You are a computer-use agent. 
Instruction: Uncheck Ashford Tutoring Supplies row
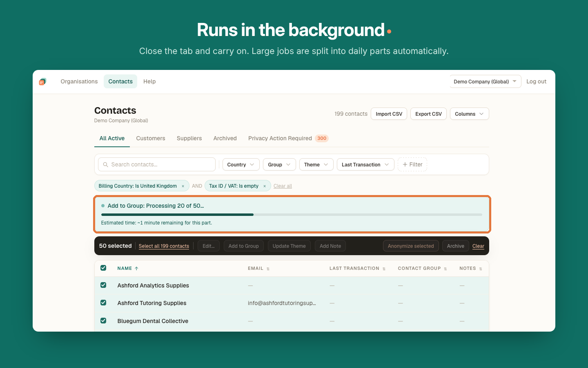coord(103,303)
